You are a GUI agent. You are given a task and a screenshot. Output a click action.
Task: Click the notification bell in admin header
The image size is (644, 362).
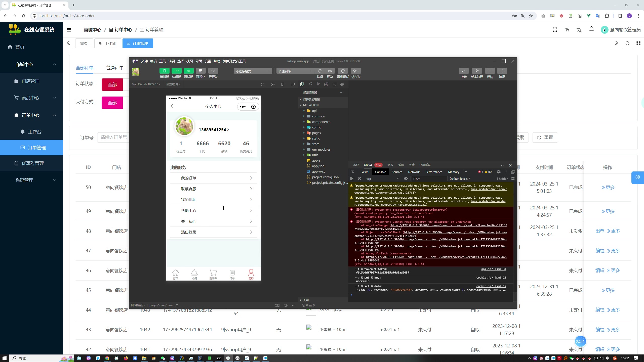point(591,29)
